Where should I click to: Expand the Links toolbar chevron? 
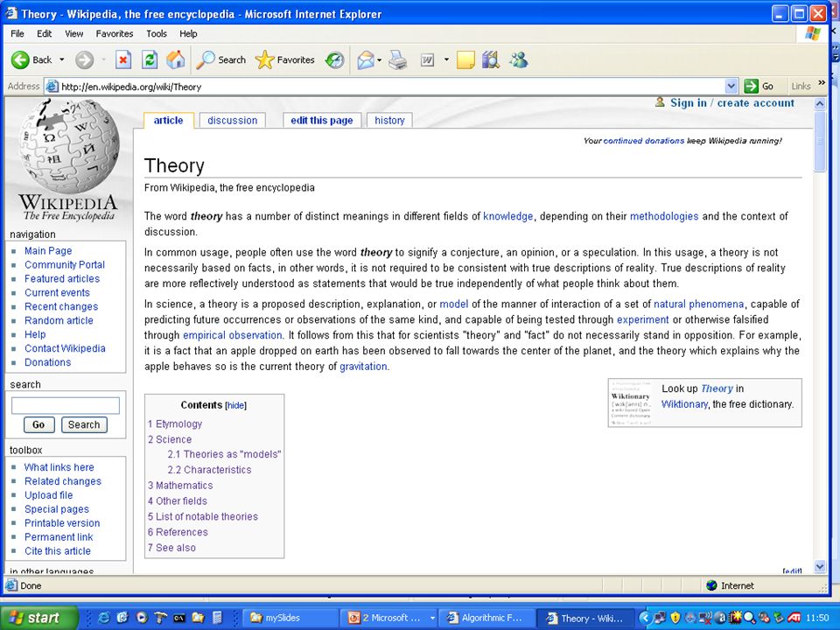point(822,83)
